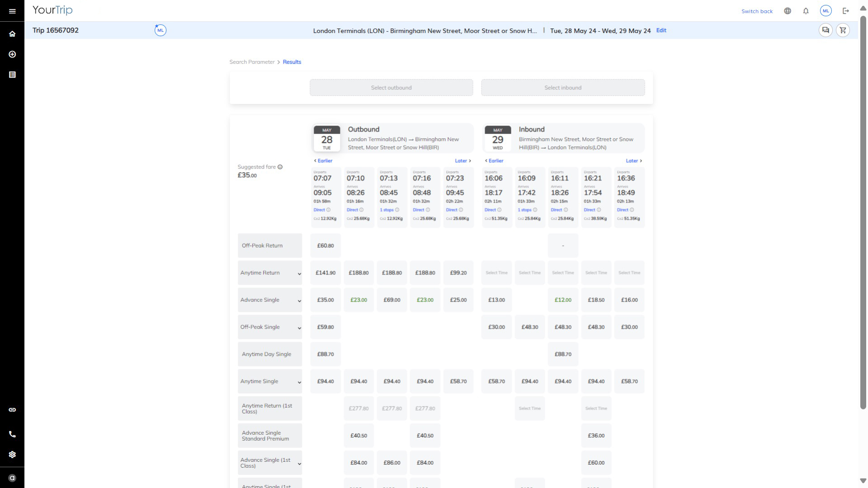
Task: Click the Results breadcrumb
Action: pos(292,62)
